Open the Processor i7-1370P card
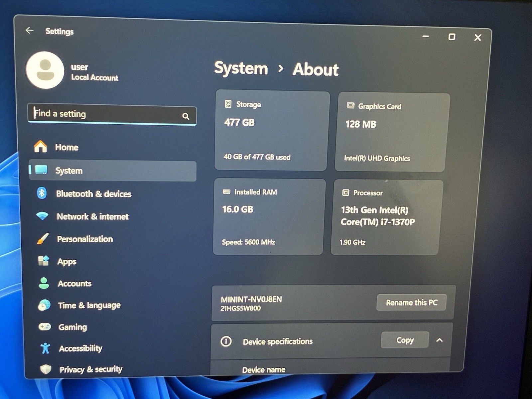Image resolution: width=532 pixels, height=399 pixels. 387,218
